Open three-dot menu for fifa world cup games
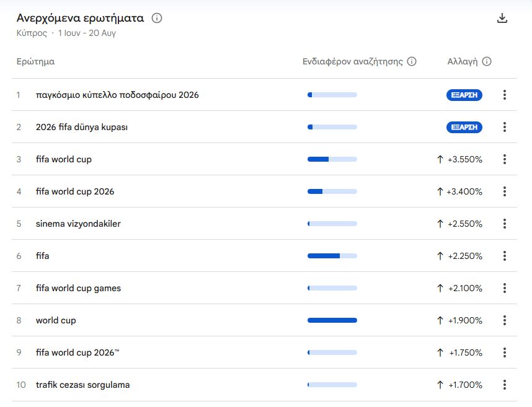Image resolution: width=532 pixels, height=407 pixels. click(505, 288)
